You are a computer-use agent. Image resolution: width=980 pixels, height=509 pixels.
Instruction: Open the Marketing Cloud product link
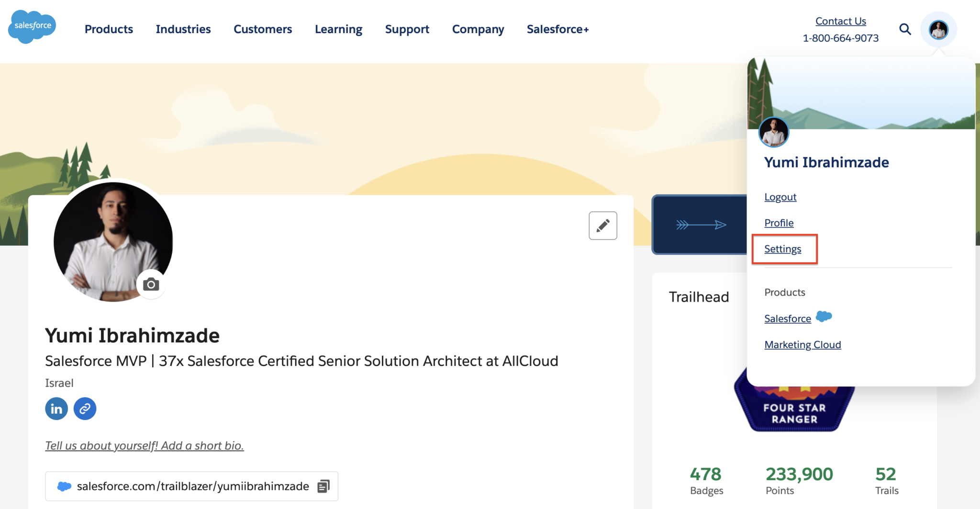(x=802, y=345)
